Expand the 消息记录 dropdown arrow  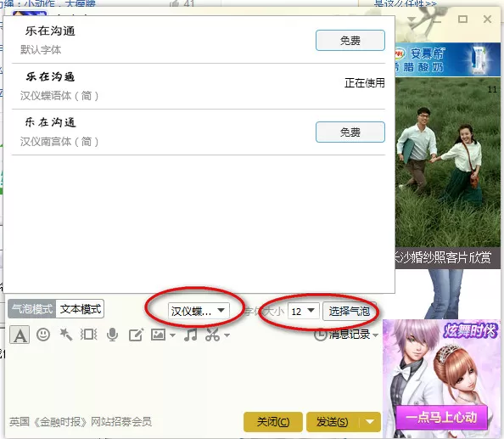pos(375,335)
